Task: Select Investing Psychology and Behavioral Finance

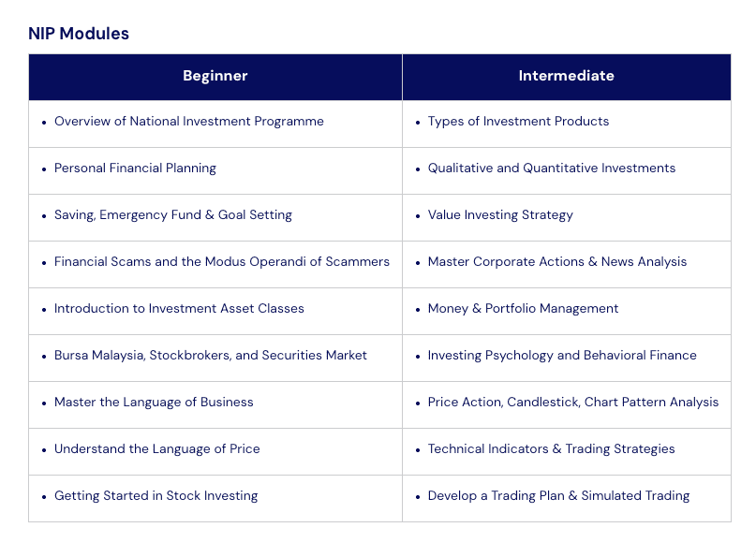Action: pos(562,356)
